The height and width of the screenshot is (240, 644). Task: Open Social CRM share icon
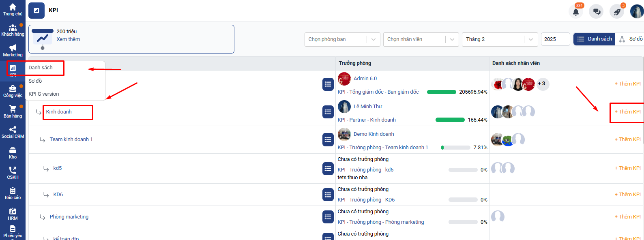(13, 132)
